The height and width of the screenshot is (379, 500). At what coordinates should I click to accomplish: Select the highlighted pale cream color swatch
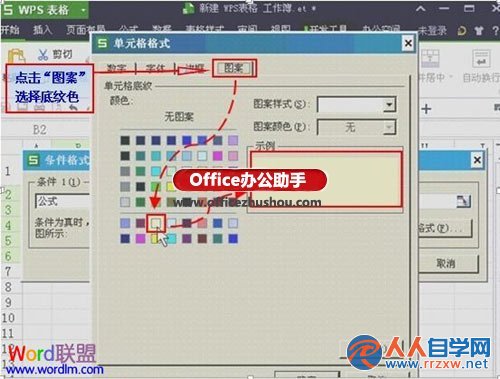(x=156, y=223)
